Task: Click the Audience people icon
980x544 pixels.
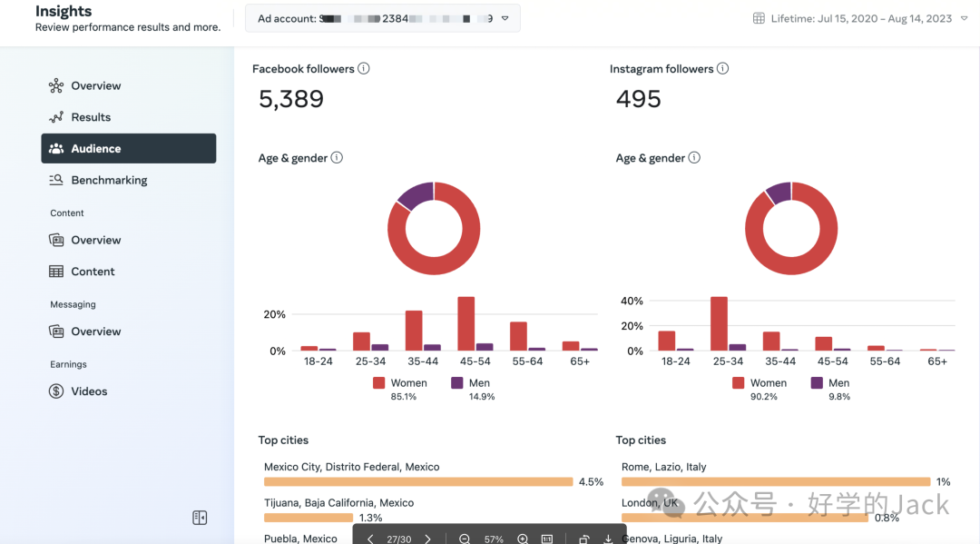Action: [x=56, y=148]
